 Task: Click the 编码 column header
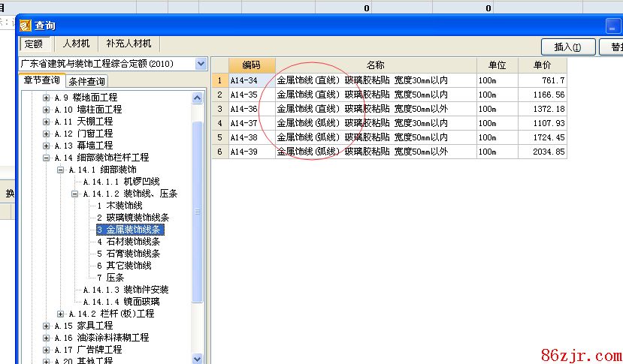click(251, 65)
